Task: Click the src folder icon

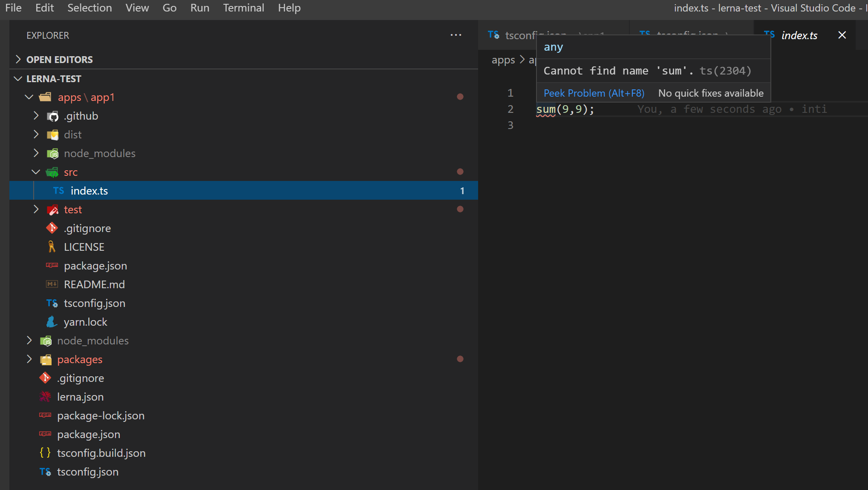Action: (52, 172)
